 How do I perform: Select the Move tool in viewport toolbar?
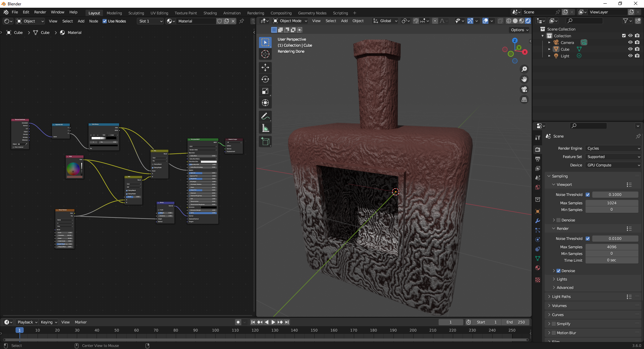pyautogui.click(x=265, y=67)
